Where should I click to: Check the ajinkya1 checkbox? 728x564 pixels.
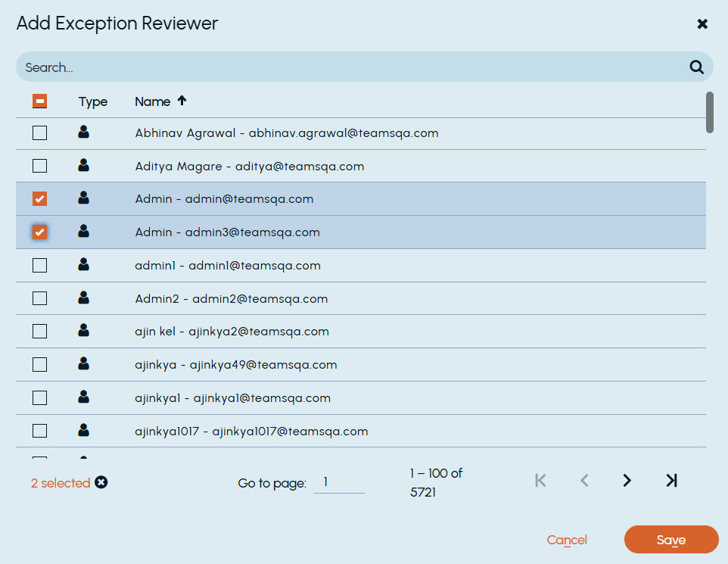click(x=40, y=397)
